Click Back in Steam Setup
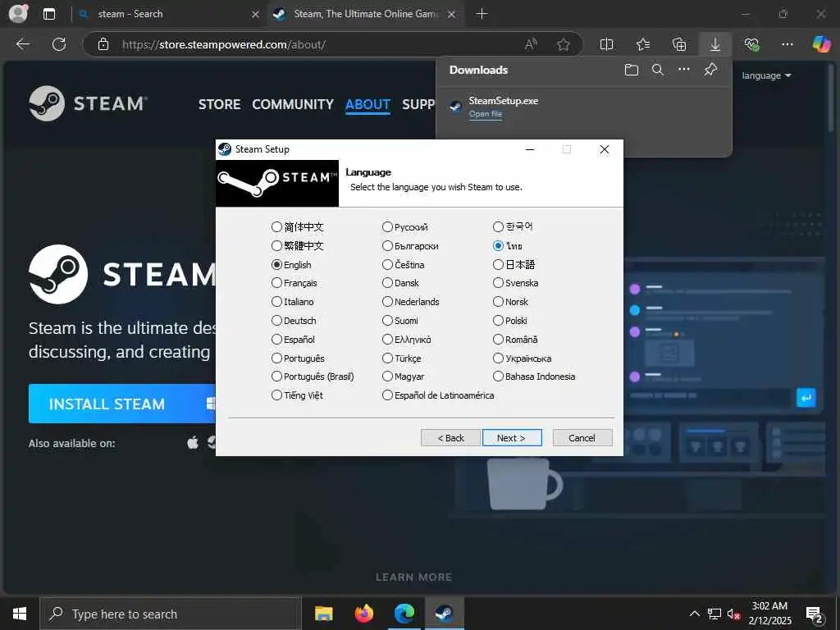Viewport: 840px width, 630px height. [450, 438]
